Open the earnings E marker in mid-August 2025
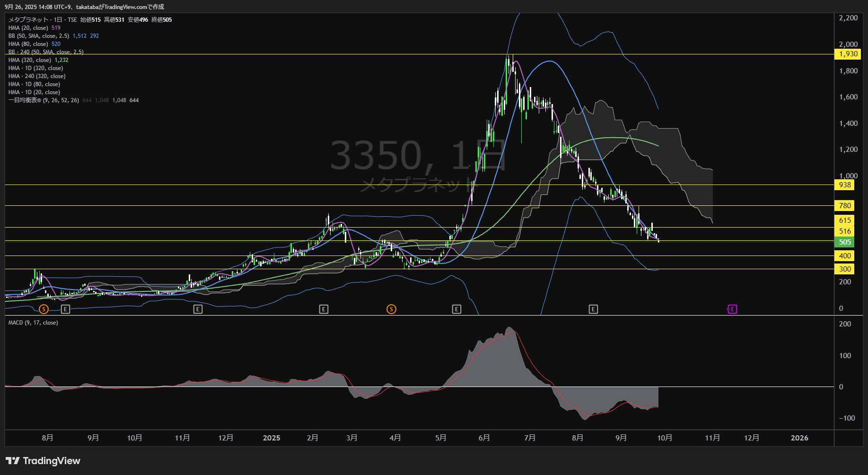 pyautogui.click(x=593, y=309)
